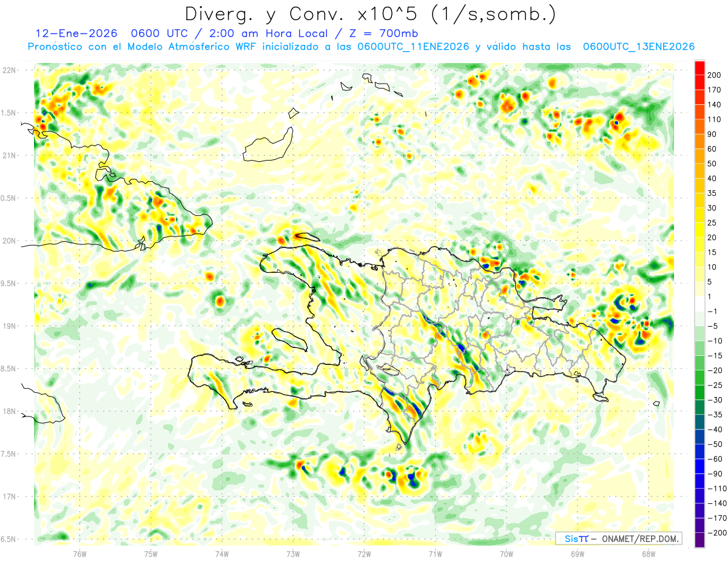Click the 17N latitude label

pyautogui.click(x=9, y=497)
